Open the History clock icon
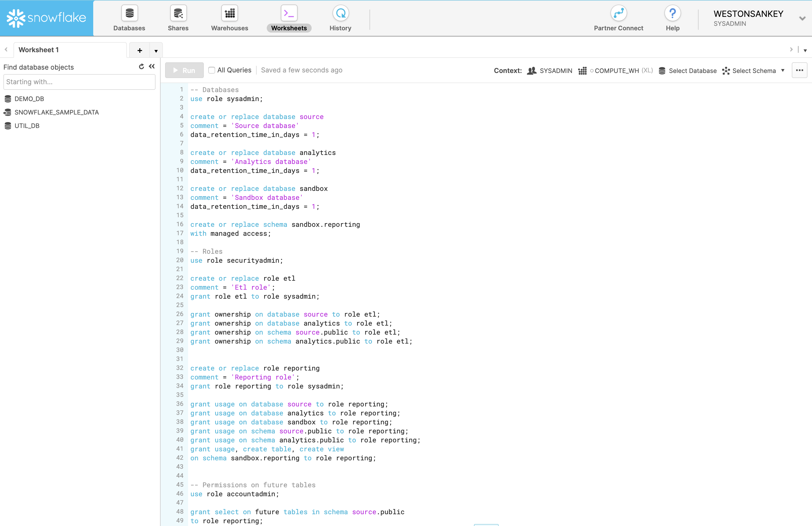The width and height of the screenshot is (812, 526). (x=341, y=13)
